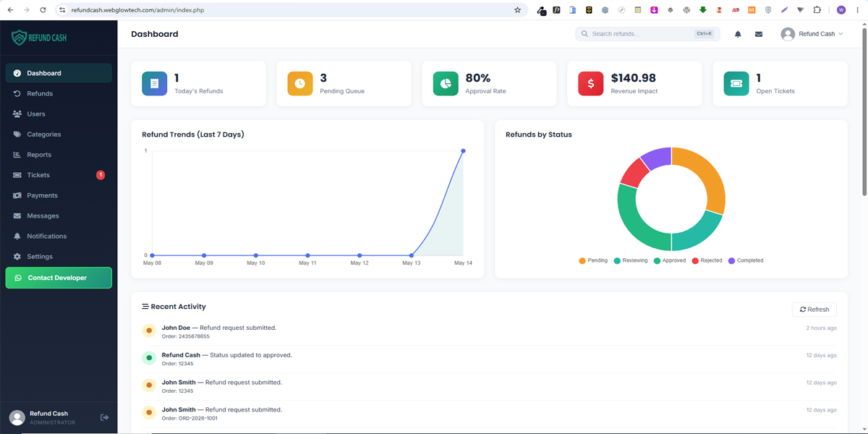The width and height of the screenshot is (868, 434).
Task: Click the Users people icon in sidebar
Action: [17, 114]
